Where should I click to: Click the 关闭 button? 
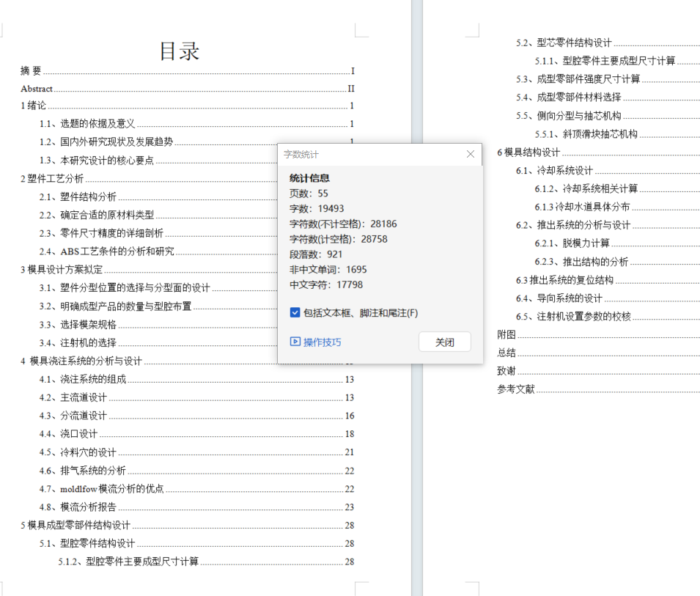445,342
